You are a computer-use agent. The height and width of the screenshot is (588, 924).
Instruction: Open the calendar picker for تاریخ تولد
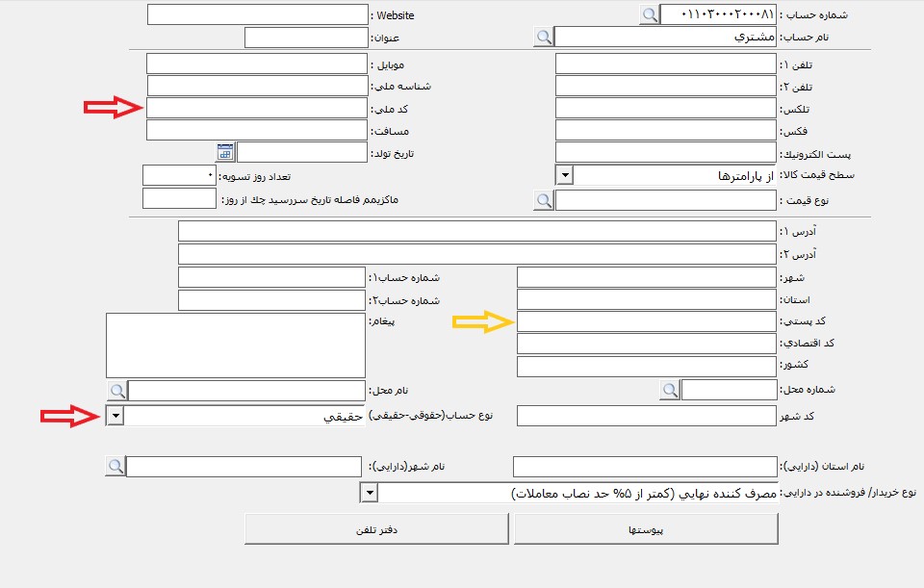pyautogui.click(x=225, y=152)
